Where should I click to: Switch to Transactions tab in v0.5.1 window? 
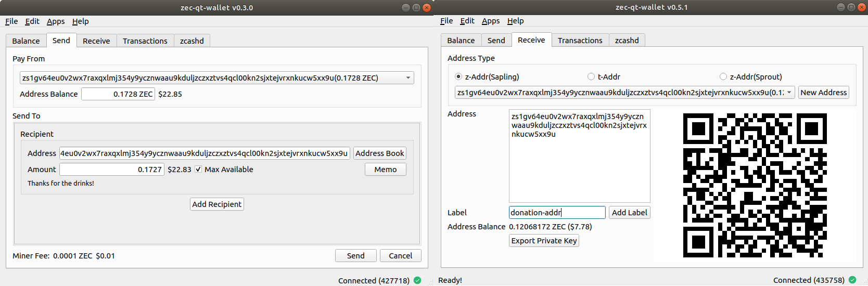(x=580, y=41)
